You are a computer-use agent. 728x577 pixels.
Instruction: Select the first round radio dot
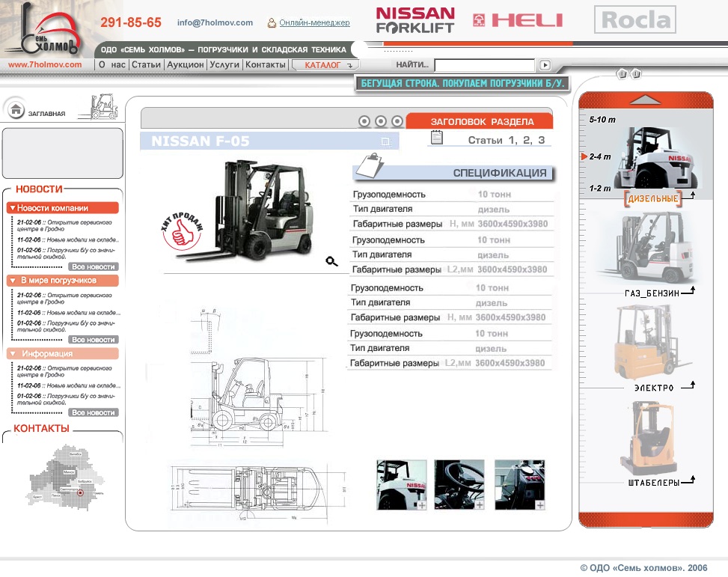point(364,121)
